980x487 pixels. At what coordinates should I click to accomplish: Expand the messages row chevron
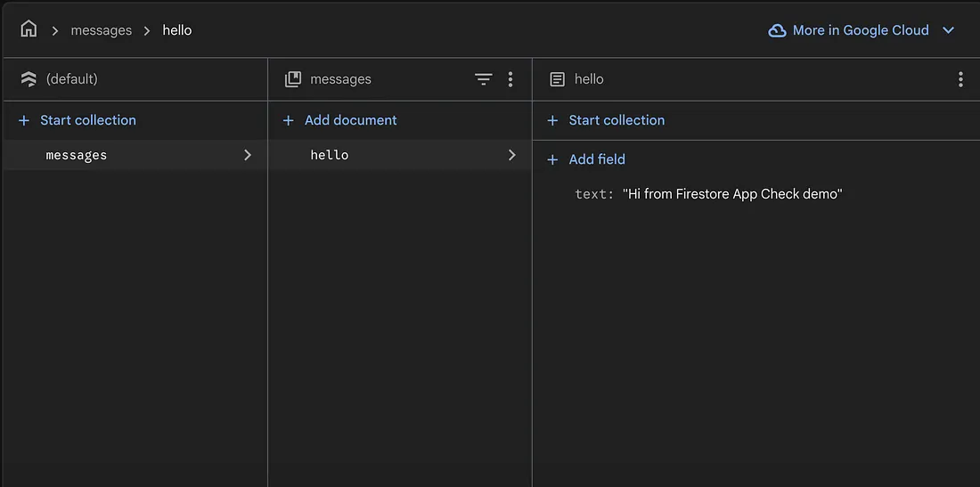coord(248,155)
